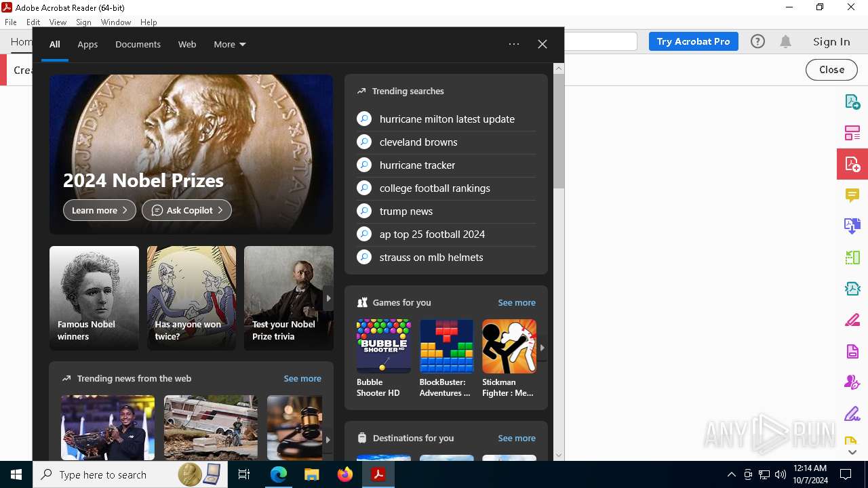
Task: Open the 'Test your Nobel Prize trivia' card
Action: [x=289, y=298]
